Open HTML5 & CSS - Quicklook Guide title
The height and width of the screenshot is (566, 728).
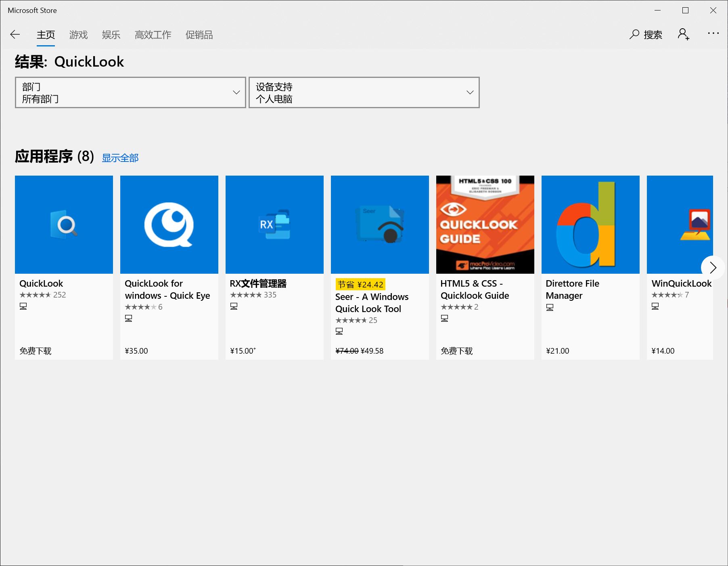(475, 289)
